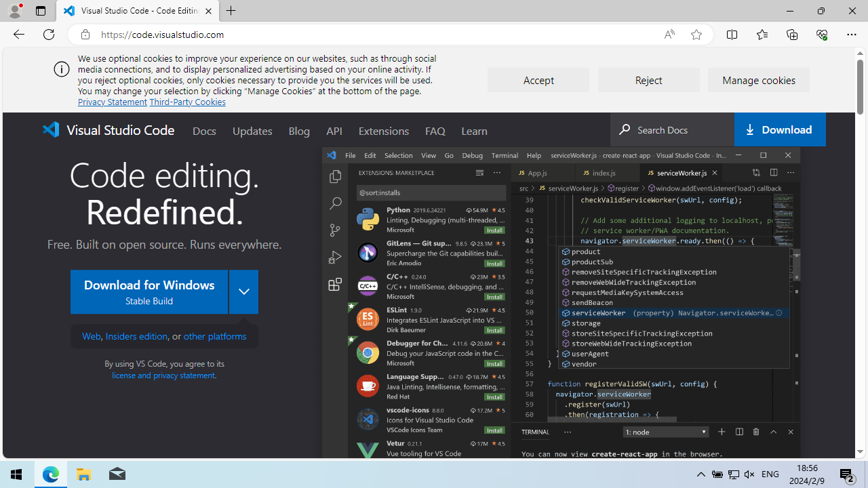Click the ESLint extension icon
868x488 pixels.
tap(368, 319)
